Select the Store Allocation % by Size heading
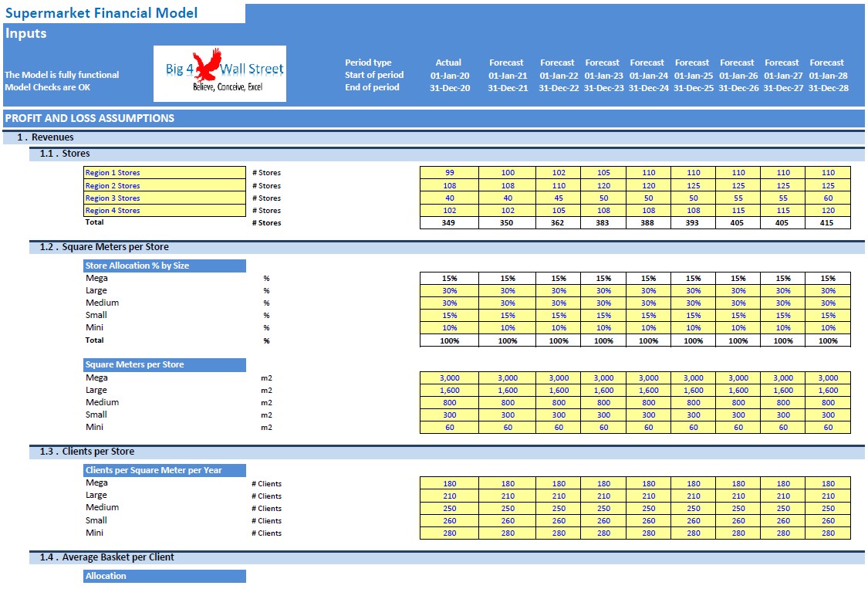The width and height of the screenshot is (868, 589). (164, 266)
